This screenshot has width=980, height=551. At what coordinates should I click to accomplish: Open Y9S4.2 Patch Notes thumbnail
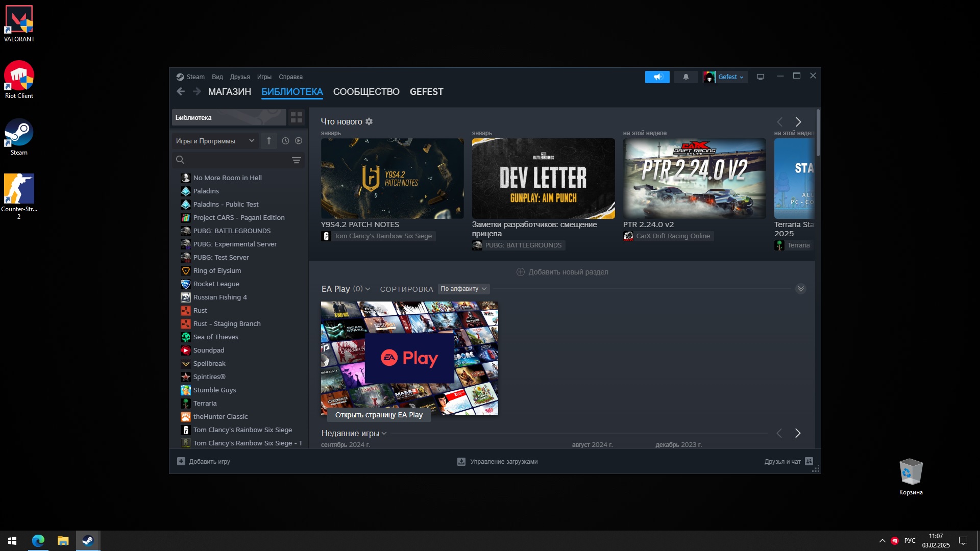point(393,179)
